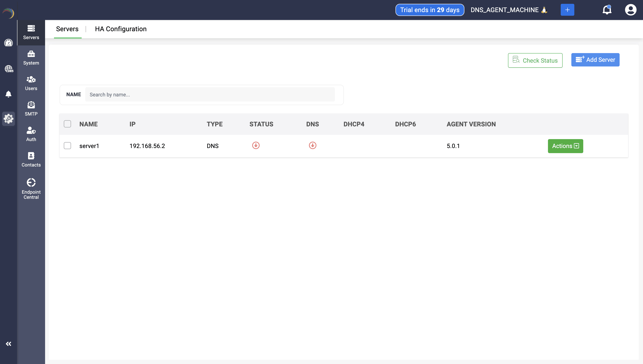The image size is (643, 364).
Task: Open the user profile avatar
Action: point(630,10)
